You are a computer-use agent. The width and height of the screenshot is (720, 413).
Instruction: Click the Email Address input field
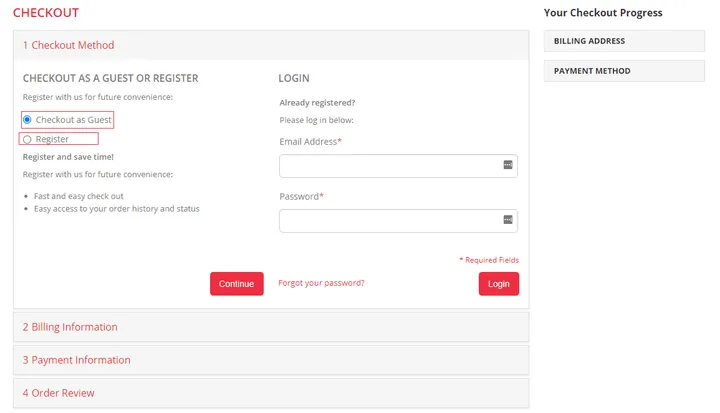coord(388,166)
